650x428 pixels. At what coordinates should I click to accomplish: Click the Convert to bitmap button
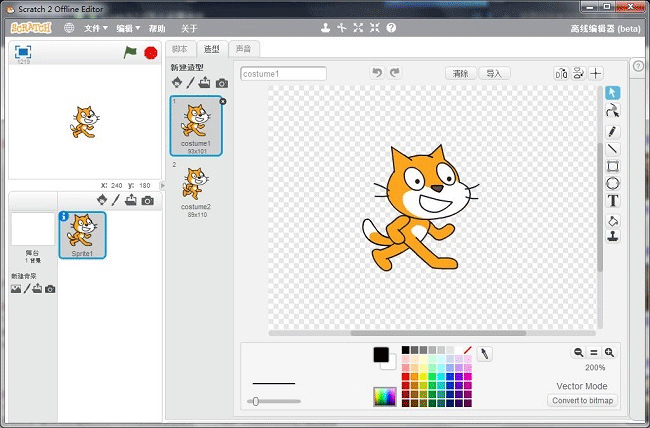tap(582, 401)
